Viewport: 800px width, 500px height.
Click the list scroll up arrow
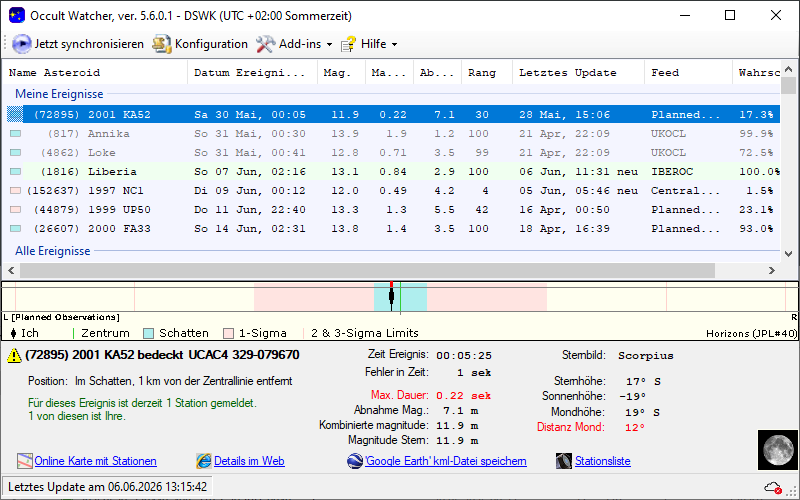tap(788, 69)
